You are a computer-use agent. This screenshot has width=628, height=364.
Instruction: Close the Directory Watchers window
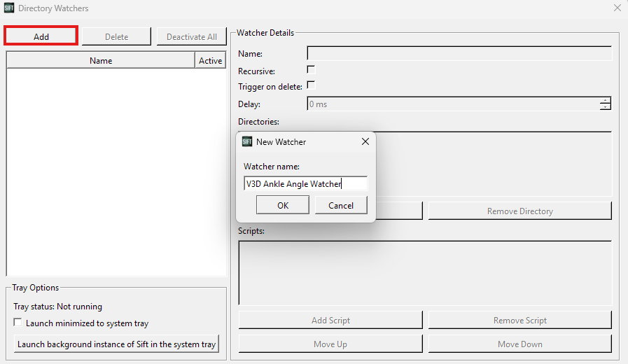coord(617,8)
